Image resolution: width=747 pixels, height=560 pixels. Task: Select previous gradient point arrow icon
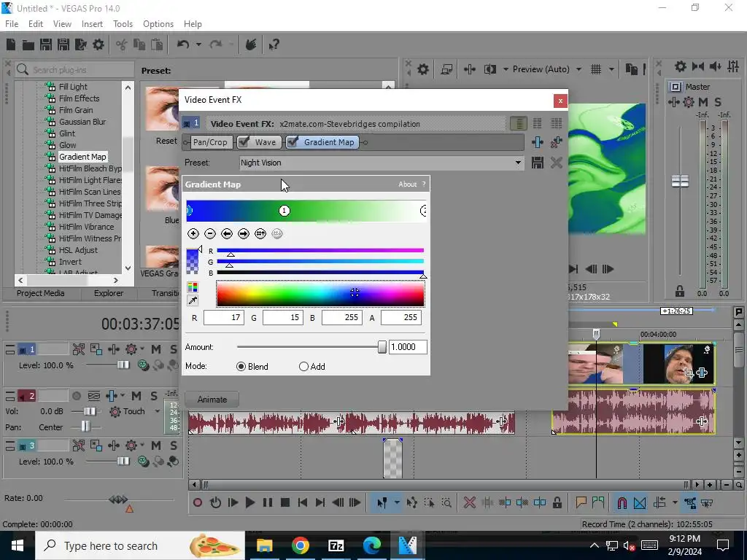(x=227, y=234)
